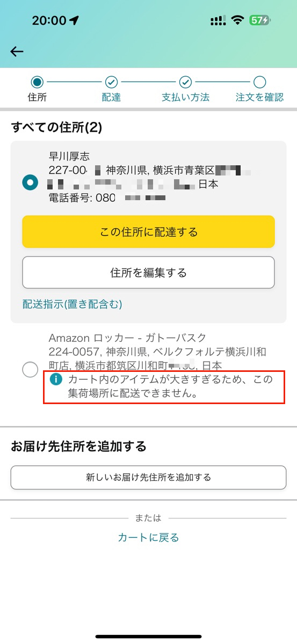Tap the info icon beside locker warning
The width and height of the screenshot is (297, 644).
[56, 379]
